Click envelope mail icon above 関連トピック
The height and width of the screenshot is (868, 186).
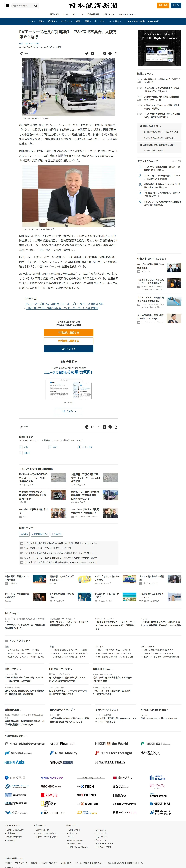coord(93,427)
